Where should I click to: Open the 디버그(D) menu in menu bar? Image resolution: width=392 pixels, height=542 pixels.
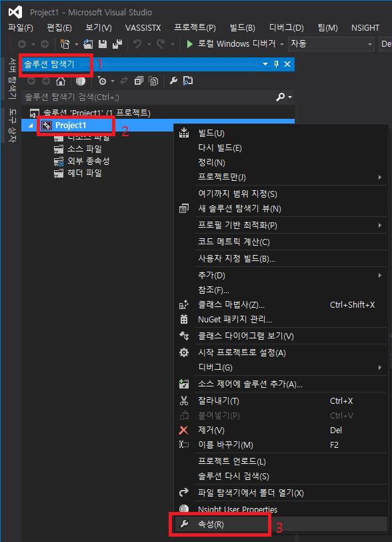286,27
